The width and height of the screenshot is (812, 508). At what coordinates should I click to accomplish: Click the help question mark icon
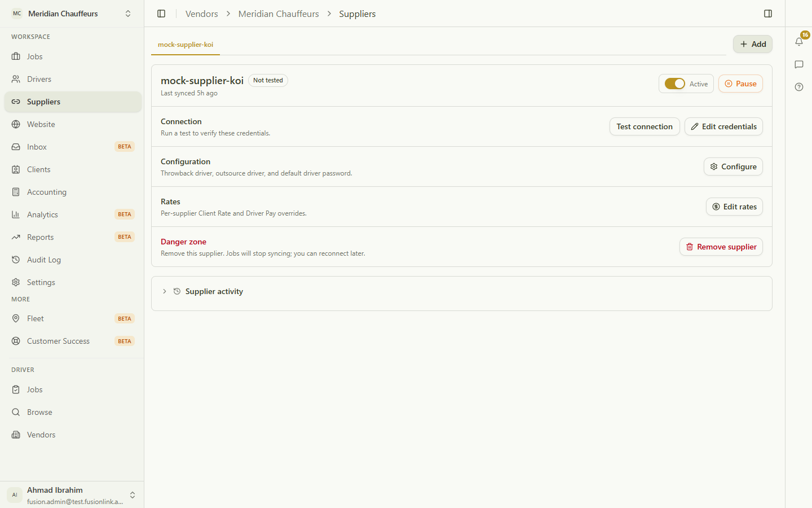click(799, 87)
